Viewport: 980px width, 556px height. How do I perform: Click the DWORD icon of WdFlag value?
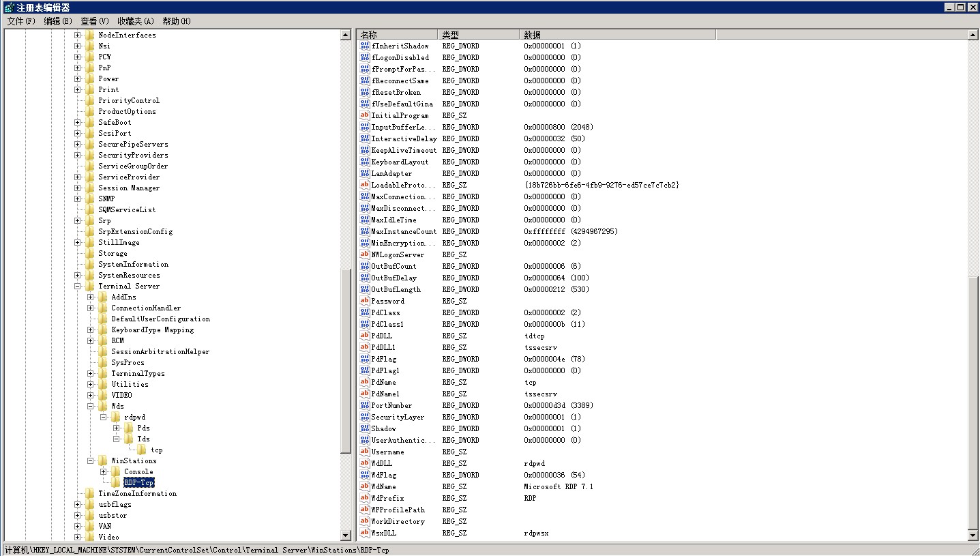(x=364, y=475)
